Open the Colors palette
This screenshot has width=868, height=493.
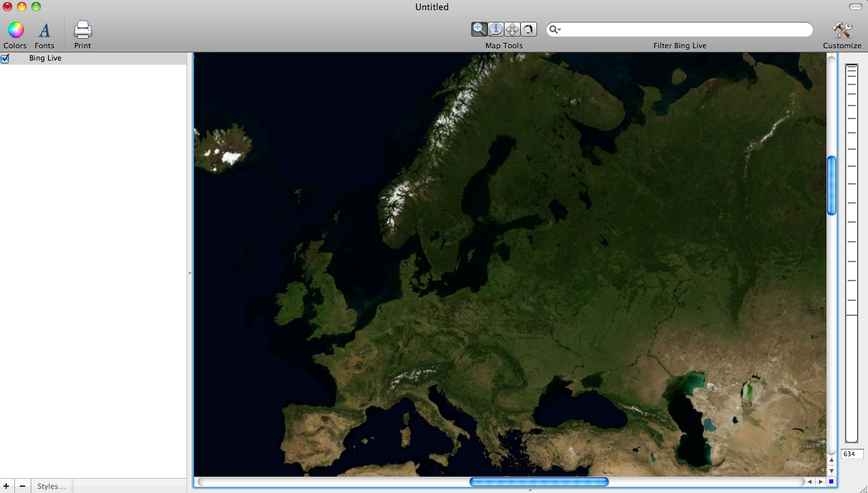coord(15,34)
